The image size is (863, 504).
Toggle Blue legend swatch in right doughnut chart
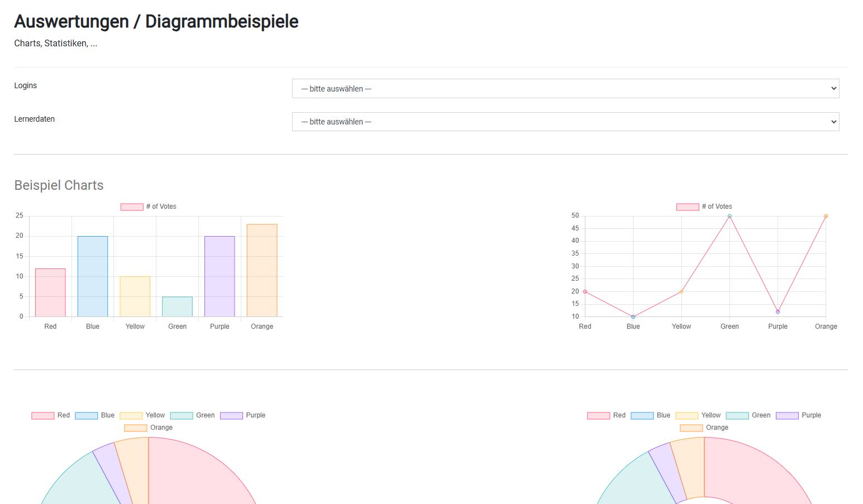tap(642, 416)
